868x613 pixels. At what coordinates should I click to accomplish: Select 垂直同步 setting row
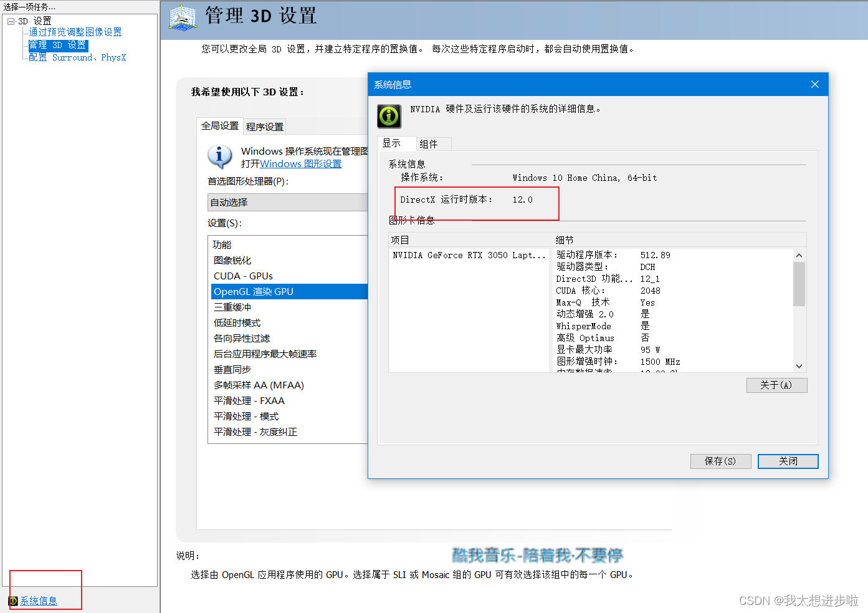pyautogui.click(x=290, y=370)
